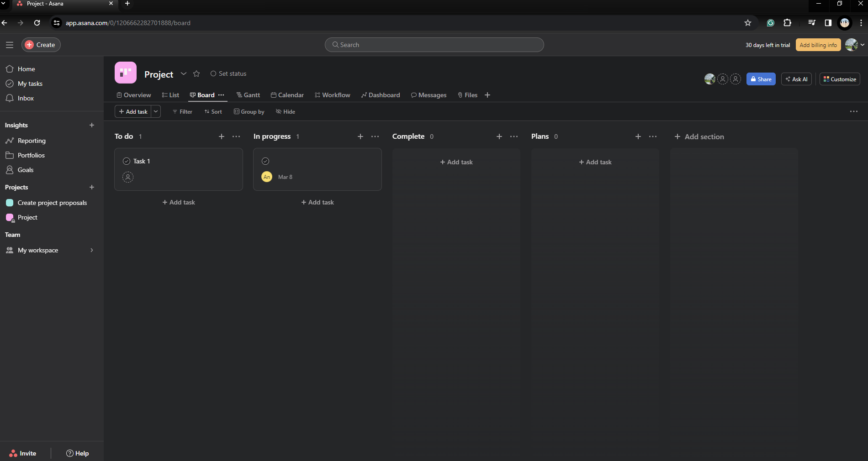Add a new tab with plus icon
The width and height of the screenshot is (868, 461).
click(487, 95)
